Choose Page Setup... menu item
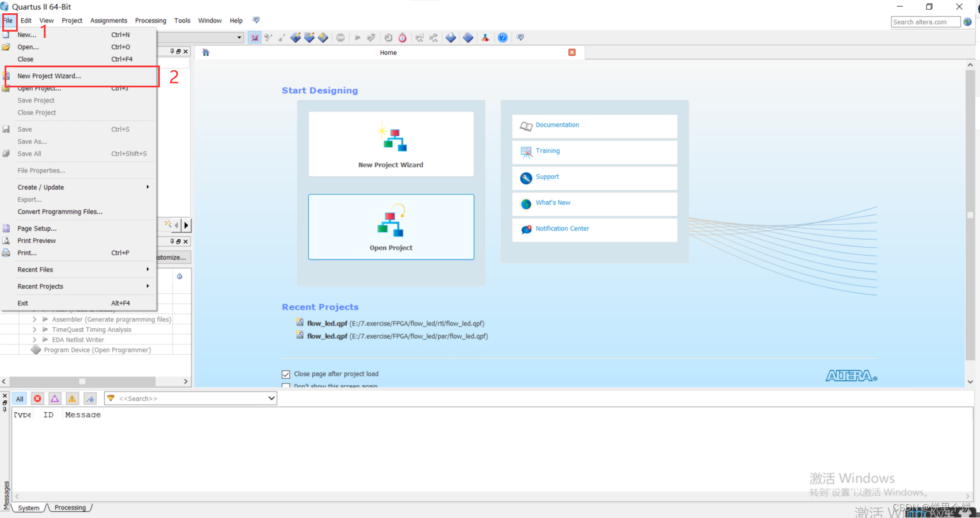 (x=78, y=229)
